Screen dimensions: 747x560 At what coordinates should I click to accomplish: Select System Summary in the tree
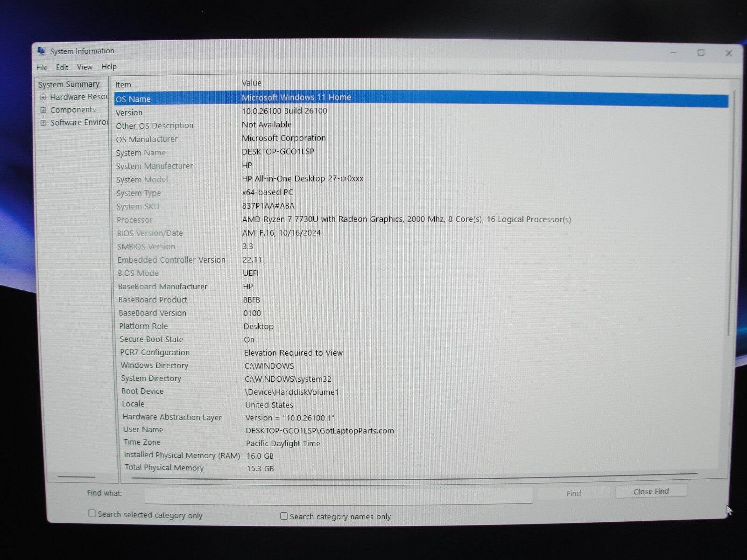(69, 84)
